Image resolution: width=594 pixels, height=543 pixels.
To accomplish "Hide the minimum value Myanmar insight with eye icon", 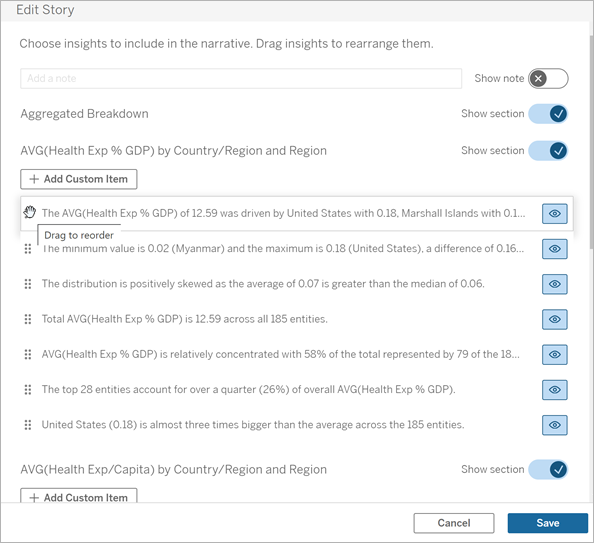I will (x=555, y=249).
